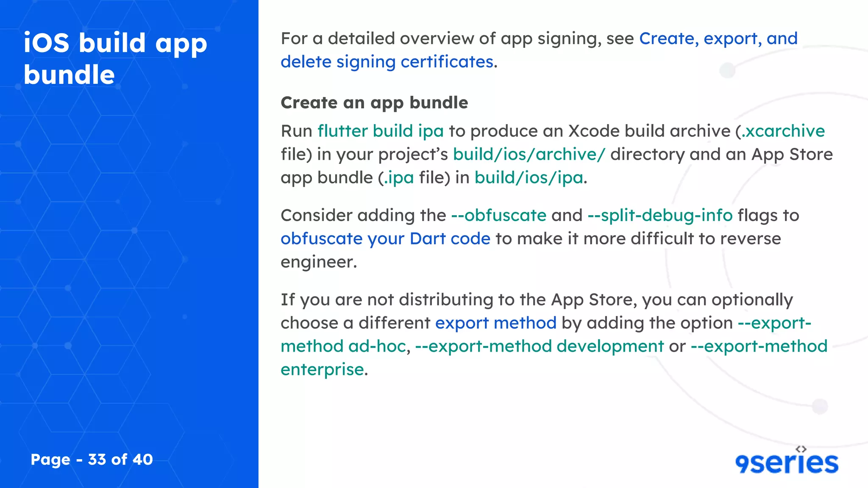Click '--export-method development' option text

[540, 346]
